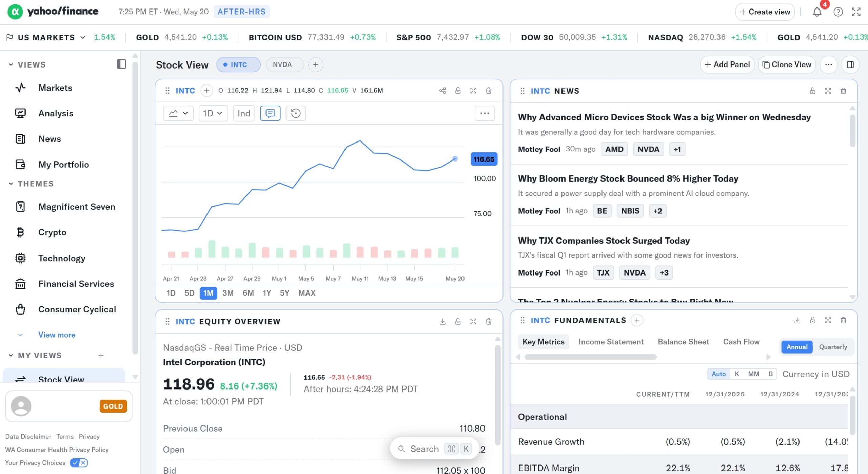This screenshot has width=868, height=474.
Task: Click Add Panel button
Action: 727,64
